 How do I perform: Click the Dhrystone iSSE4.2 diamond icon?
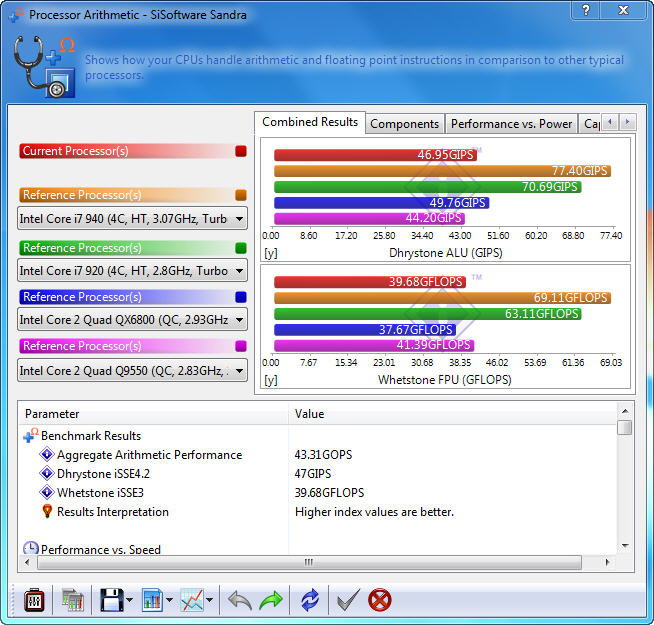coord(47,473)
